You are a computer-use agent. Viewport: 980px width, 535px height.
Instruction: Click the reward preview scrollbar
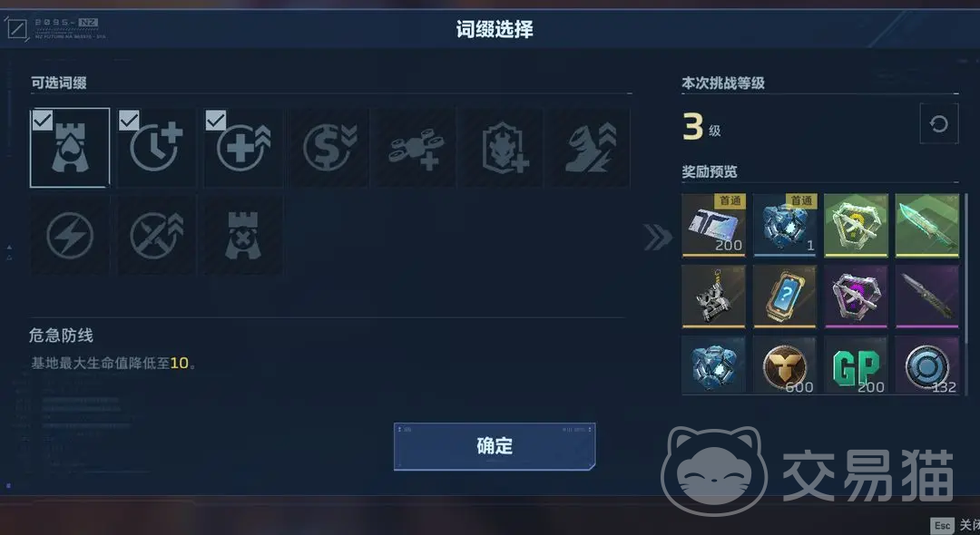965,268
